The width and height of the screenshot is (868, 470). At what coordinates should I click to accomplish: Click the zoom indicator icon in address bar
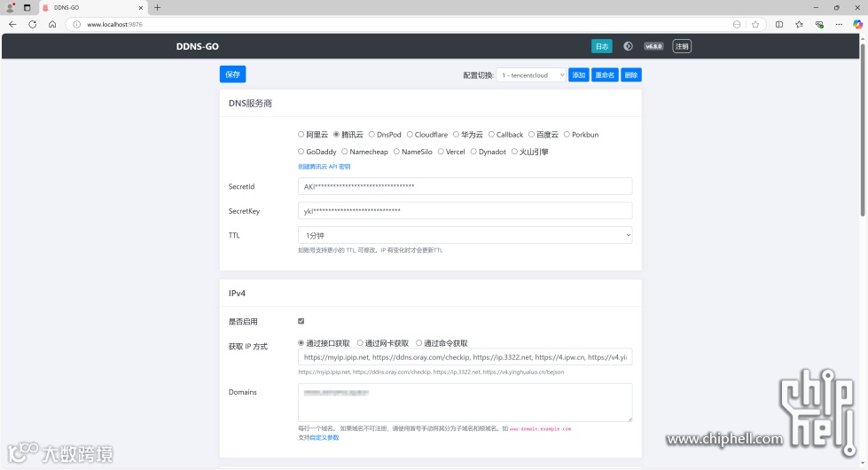coord(737,24)
